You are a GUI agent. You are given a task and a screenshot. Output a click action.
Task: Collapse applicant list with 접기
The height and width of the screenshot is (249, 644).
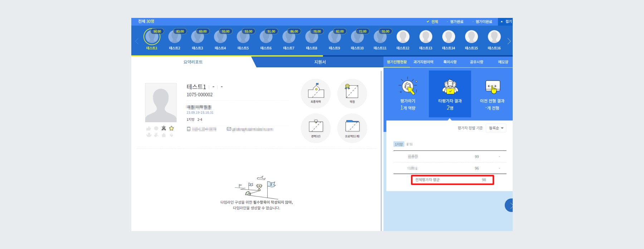click(x=506, y=22)
